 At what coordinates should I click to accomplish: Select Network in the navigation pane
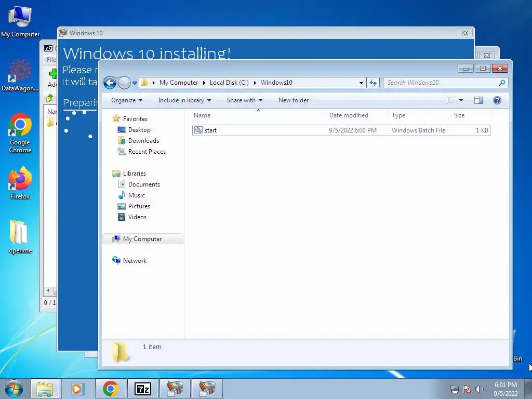135,261
